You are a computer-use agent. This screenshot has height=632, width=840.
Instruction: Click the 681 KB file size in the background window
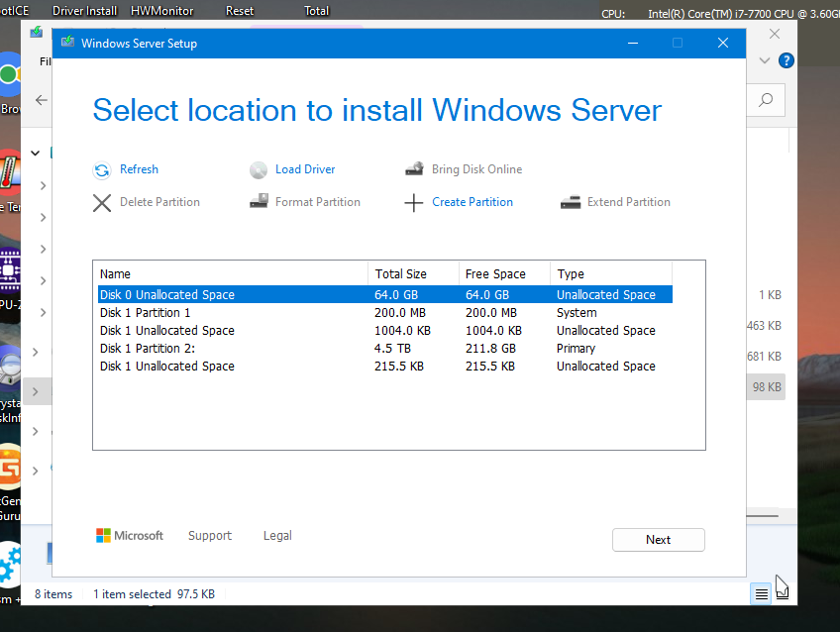pos(765,357)
